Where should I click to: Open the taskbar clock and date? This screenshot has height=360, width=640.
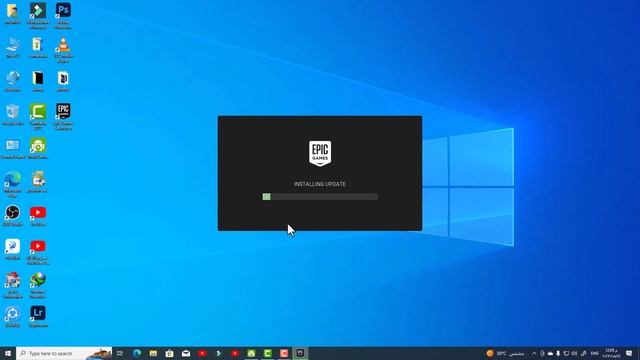611,353
